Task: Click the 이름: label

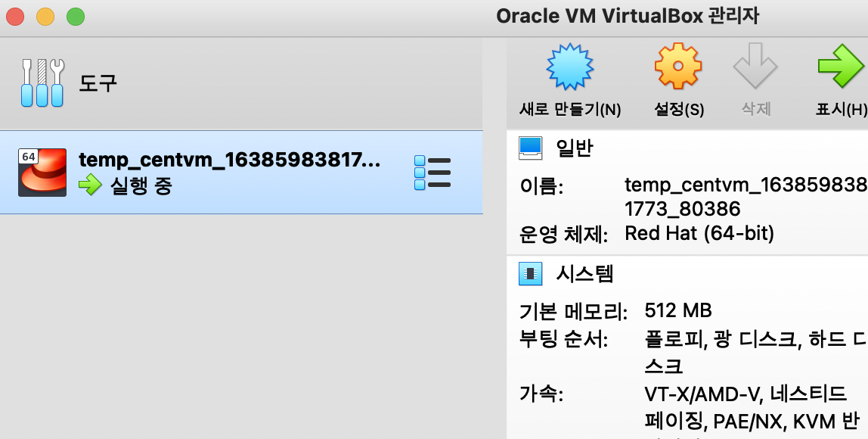Action: [541, 185]
